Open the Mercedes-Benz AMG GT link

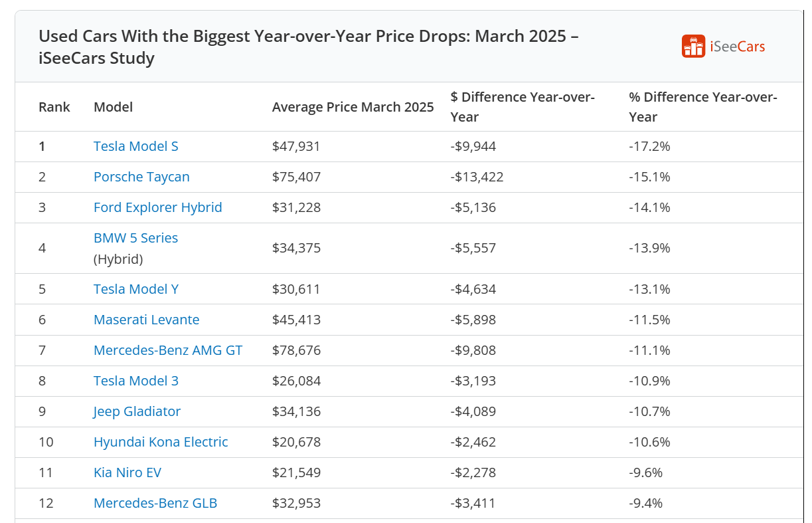(x=168, y=350)
